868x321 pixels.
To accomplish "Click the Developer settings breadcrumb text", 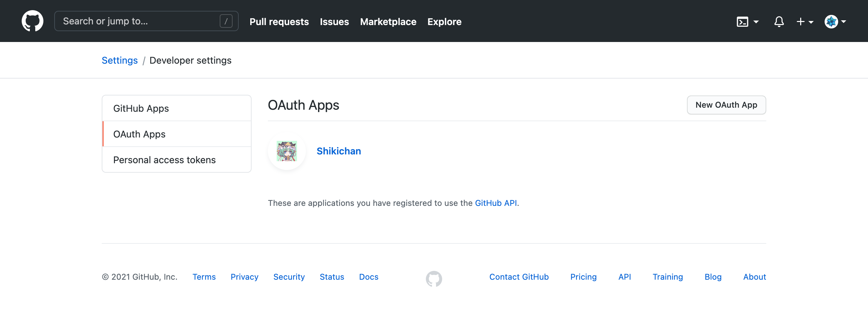I will [x=191, y=60].
